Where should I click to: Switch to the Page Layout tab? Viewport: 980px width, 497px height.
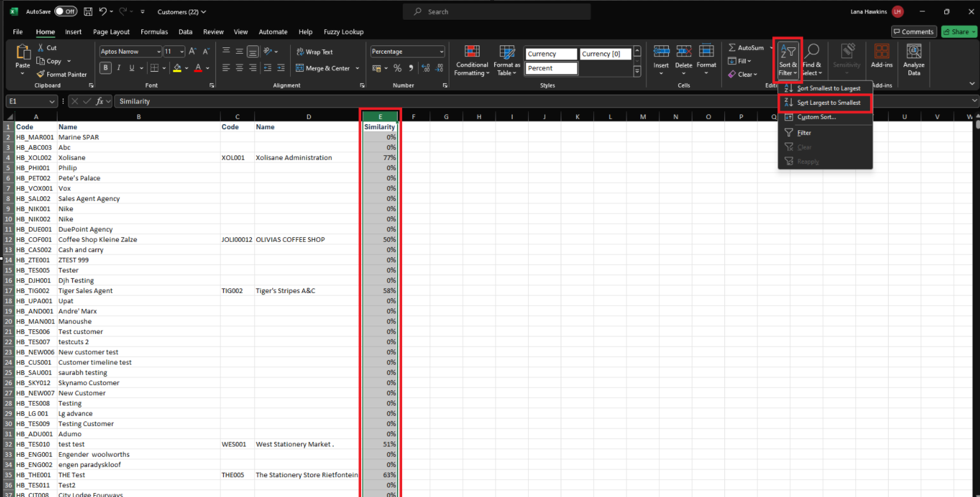(111, 32)
